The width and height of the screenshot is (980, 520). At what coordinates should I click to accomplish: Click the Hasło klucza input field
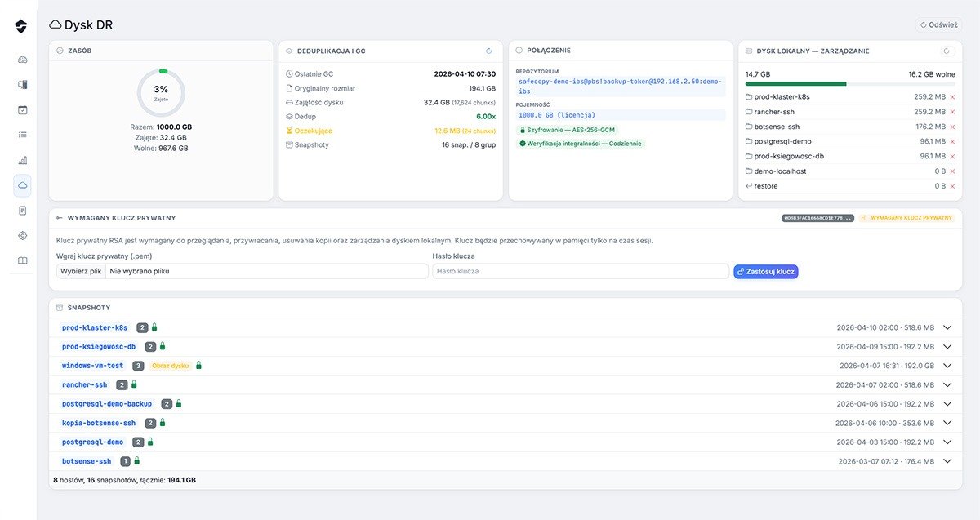580,271
